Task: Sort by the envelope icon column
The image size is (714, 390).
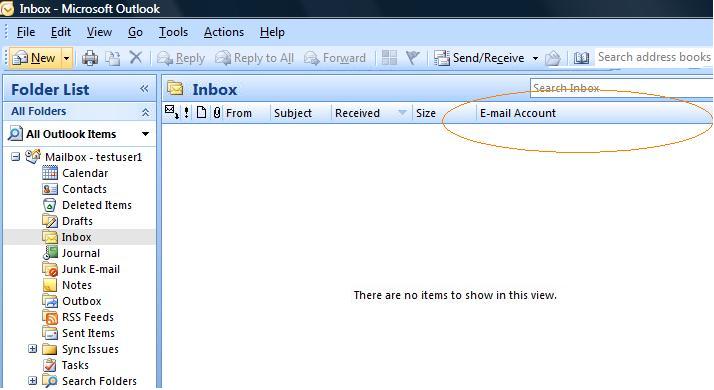Action: tap(172, 112)
